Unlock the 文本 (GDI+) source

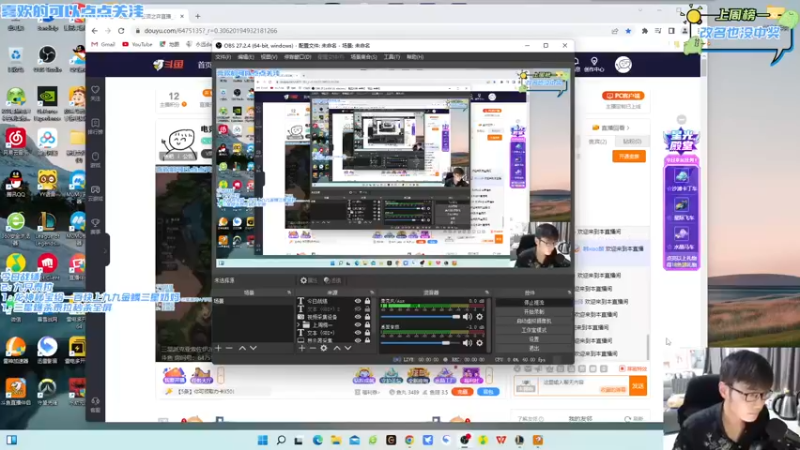[367, 333]
